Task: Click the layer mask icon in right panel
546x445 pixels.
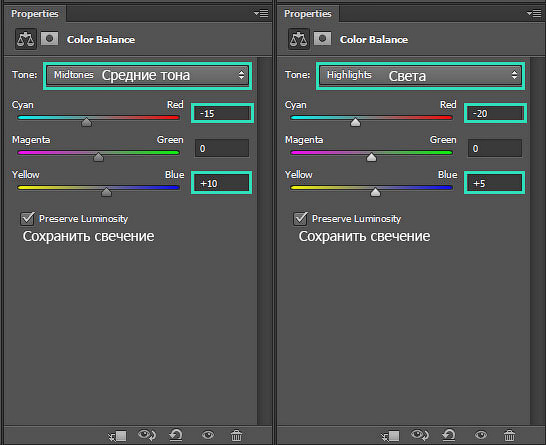Action: coord(322,39)
